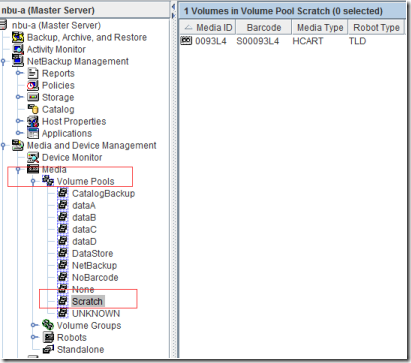This screenshot has width=411, height=363.
Task: Click the Device Monitor icon
Action: 33,157
